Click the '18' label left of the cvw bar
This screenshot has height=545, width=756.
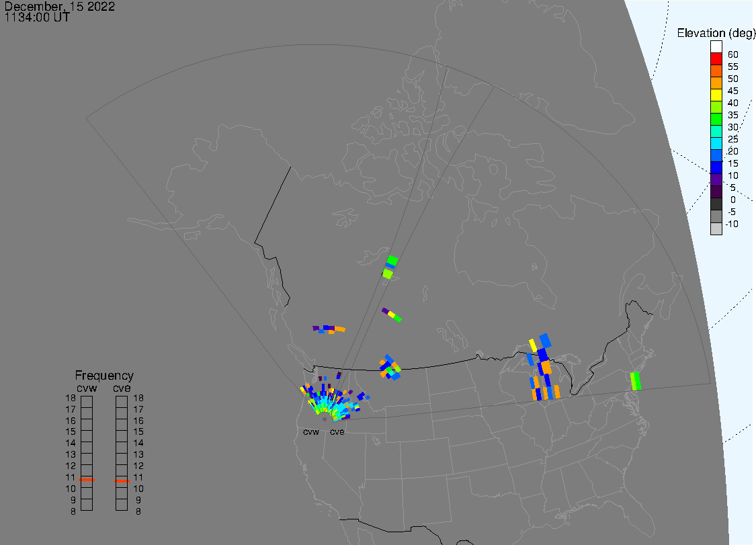pyautogui.click(x=71, y=398)
